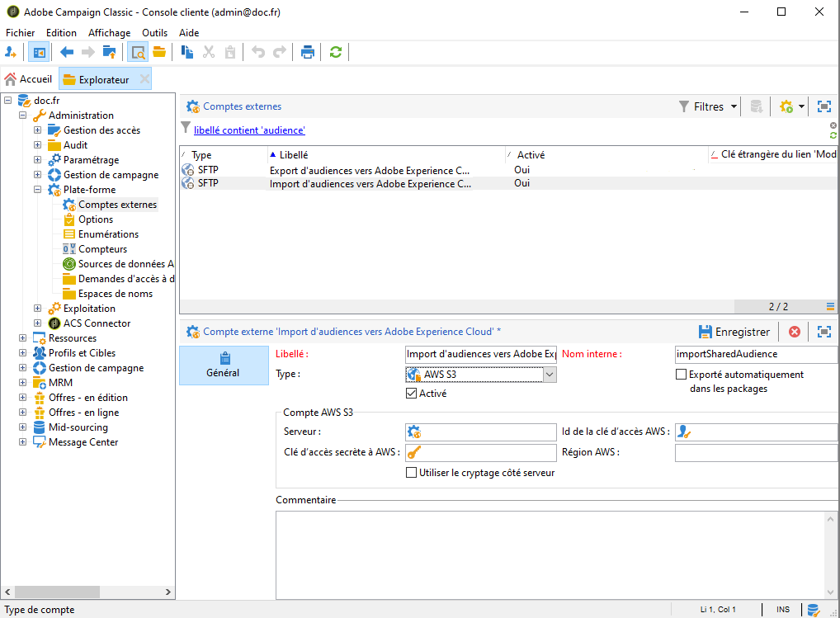
Task: Sort by the Libellé column header
Action: tap(386, 155)
